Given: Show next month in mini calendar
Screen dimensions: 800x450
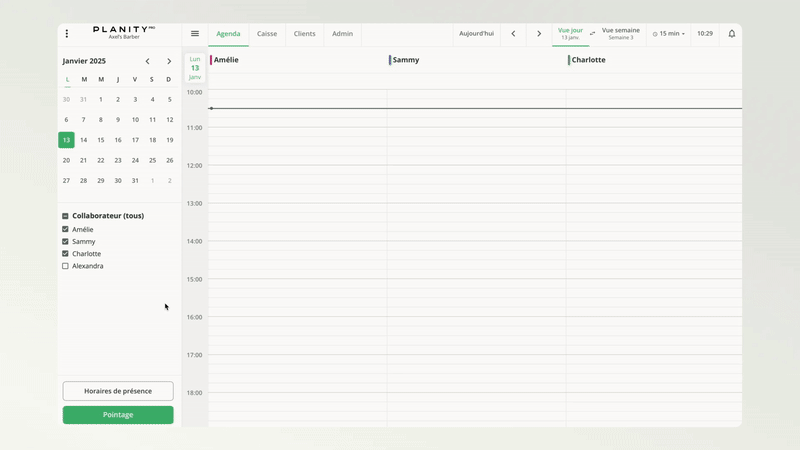Looking at the screenshot, I should click(x=169, y=61).
